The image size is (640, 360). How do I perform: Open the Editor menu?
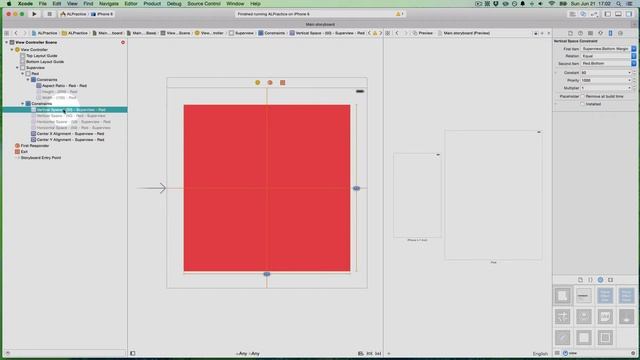coord(131,4)
